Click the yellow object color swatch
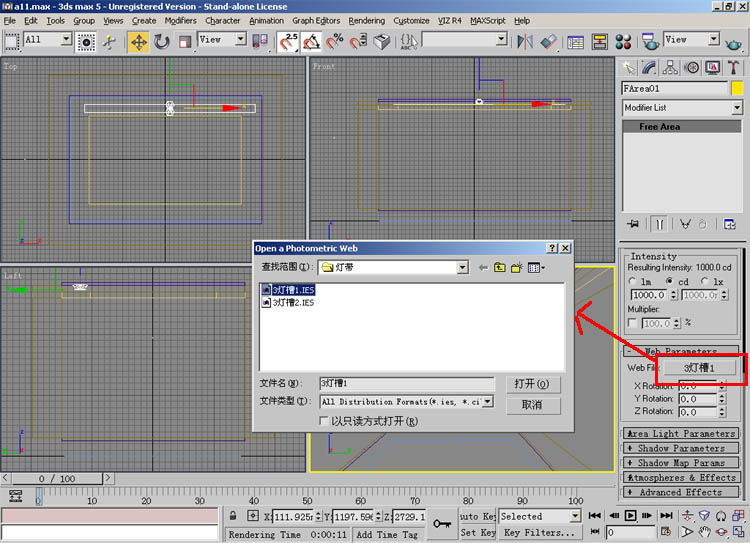 click(x=737, y=88)
